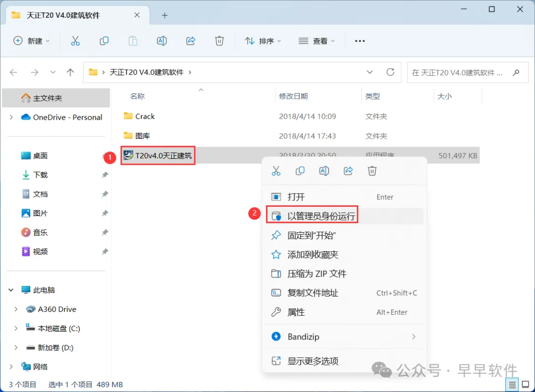Select the Crack folder
The image size is (535, 392).
[x=145, y=117]
